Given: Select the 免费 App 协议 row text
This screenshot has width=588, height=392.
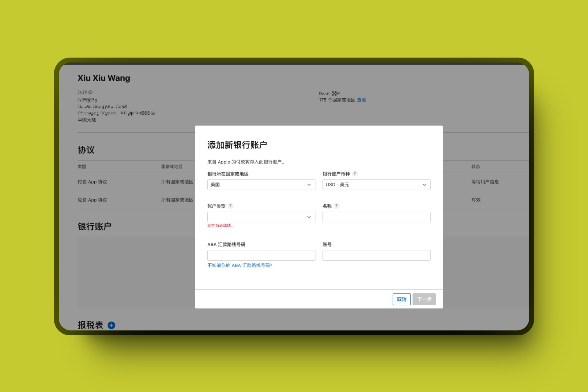Looking at the screenshot, I should (92, 200).
